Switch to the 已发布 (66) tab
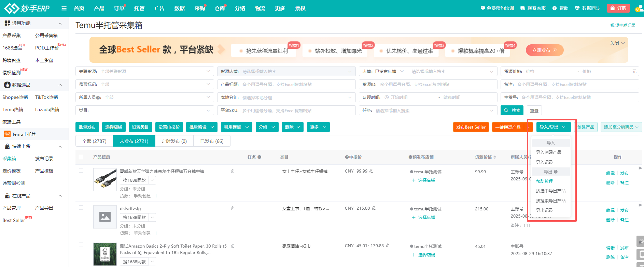644x267 pixels. (x=212, y=141)
